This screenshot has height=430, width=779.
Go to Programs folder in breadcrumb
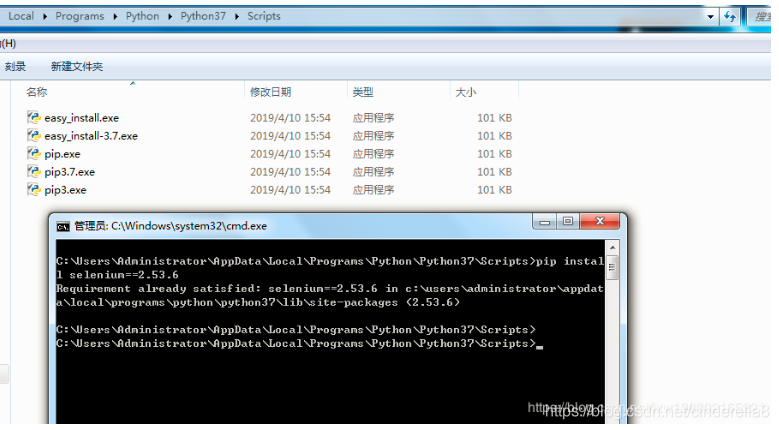click(79, 16)
